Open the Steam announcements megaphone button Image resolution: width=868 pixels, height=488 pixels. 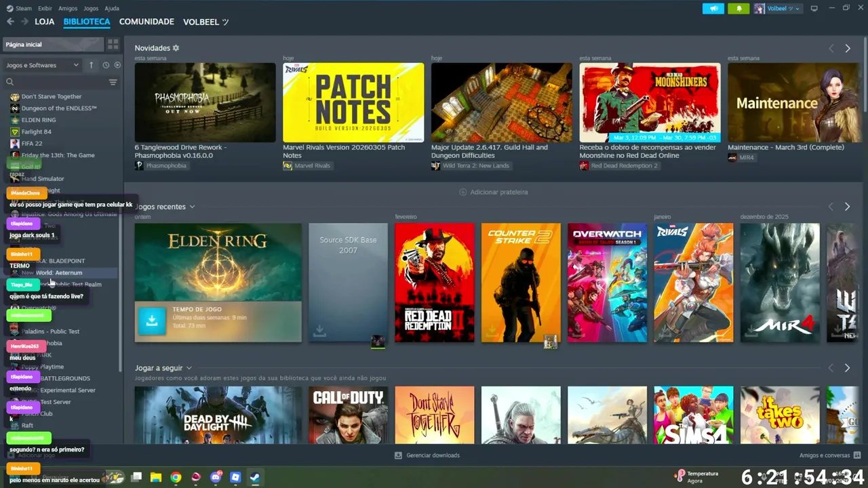713,8
